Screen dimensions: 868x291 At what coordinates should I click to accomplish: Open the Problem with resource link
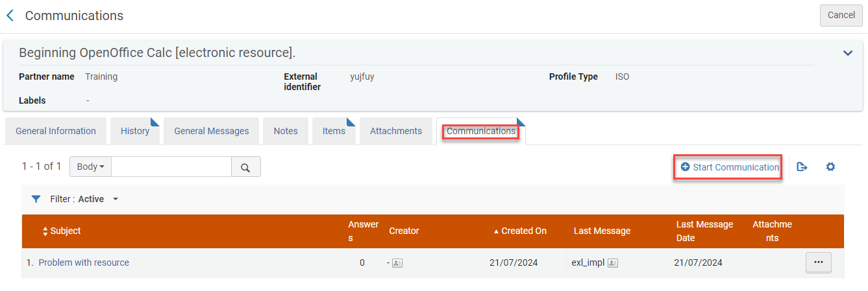[84, 262]
